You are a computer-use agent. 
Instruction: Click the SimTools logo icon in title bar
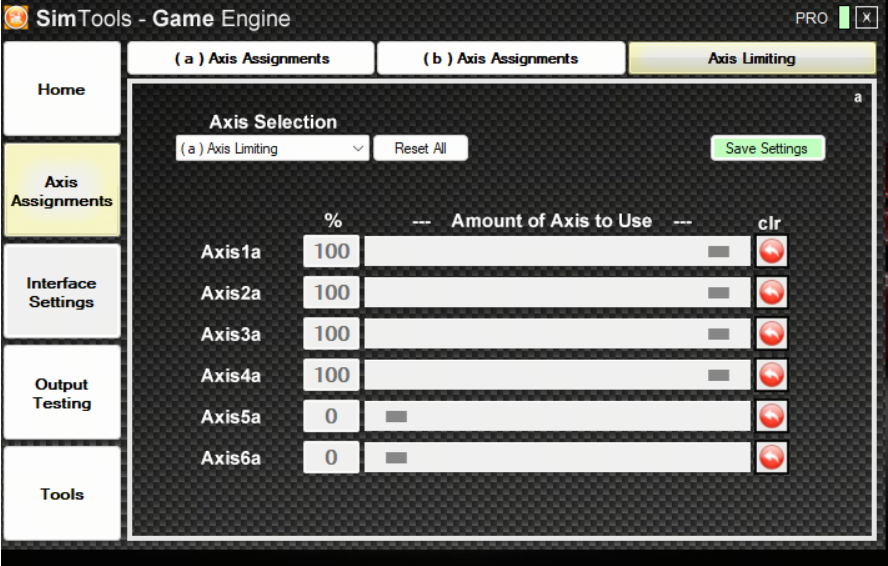click(16, 18)
